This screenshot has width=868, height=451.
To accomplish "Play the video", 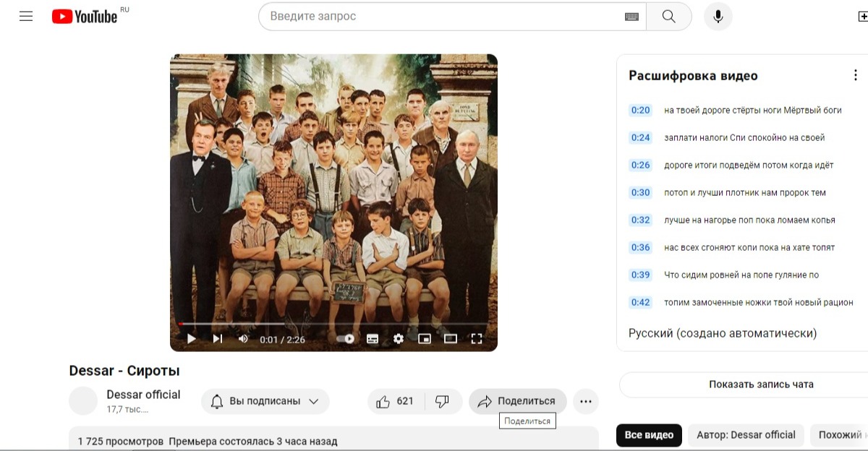I will [x=191, y=338].
